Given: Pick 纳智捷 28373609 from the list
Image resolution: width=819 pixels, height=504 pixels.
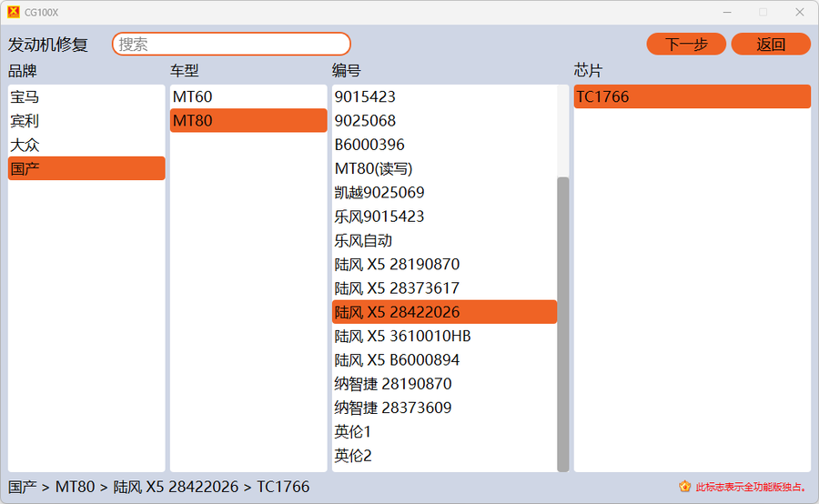Looking at the screenshot, I should tap(444, 408).
